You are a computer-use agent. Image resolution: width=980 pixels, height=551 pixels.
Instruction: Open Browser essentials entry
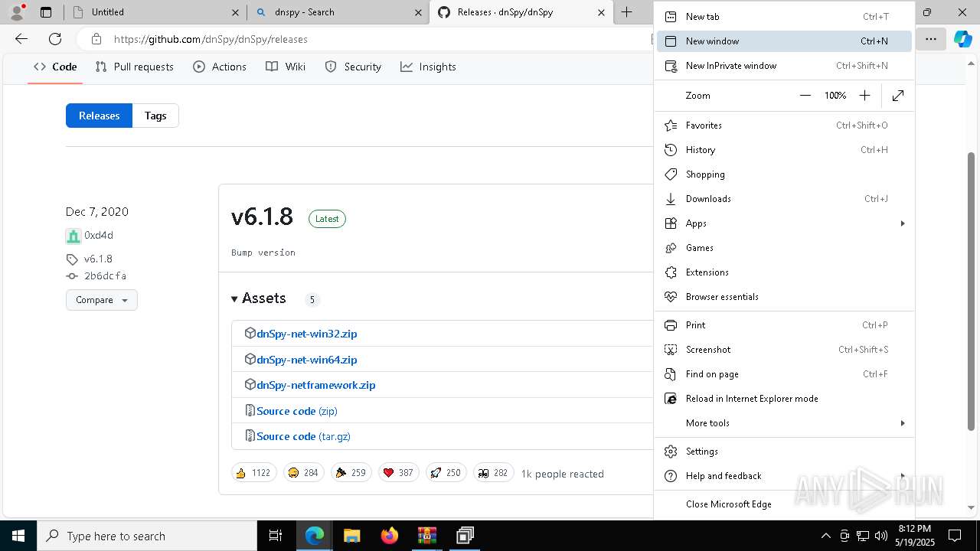tap(784, 297)
